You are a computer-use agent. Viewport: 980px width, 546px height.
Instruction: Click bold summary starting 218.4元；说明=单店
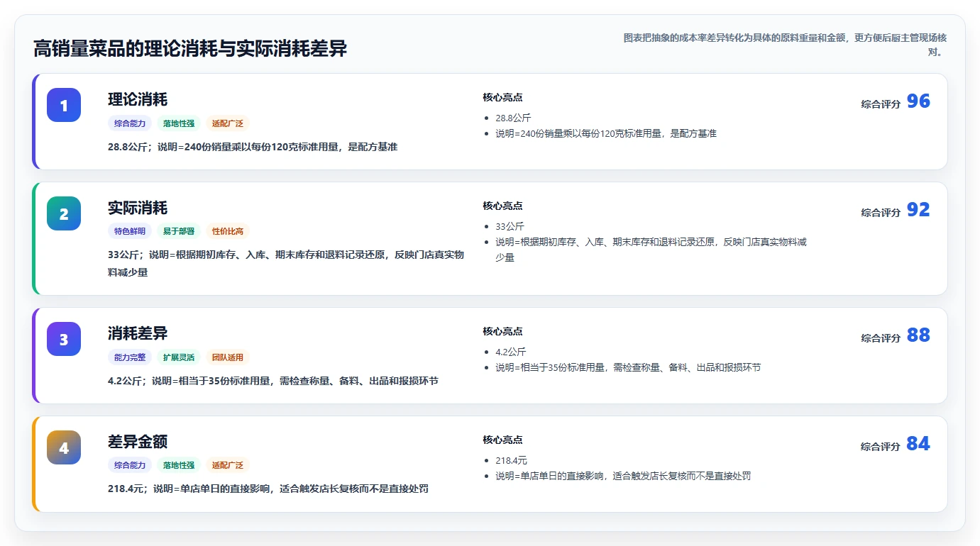tap(268, 490)
